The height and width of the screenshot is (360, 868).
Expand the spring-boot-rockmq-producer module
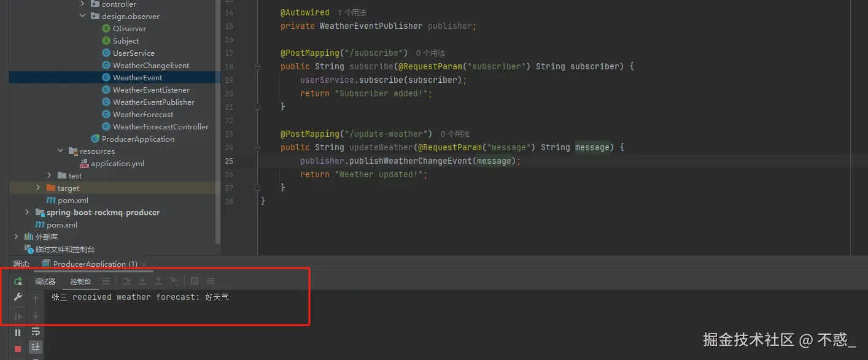[27, 212]
